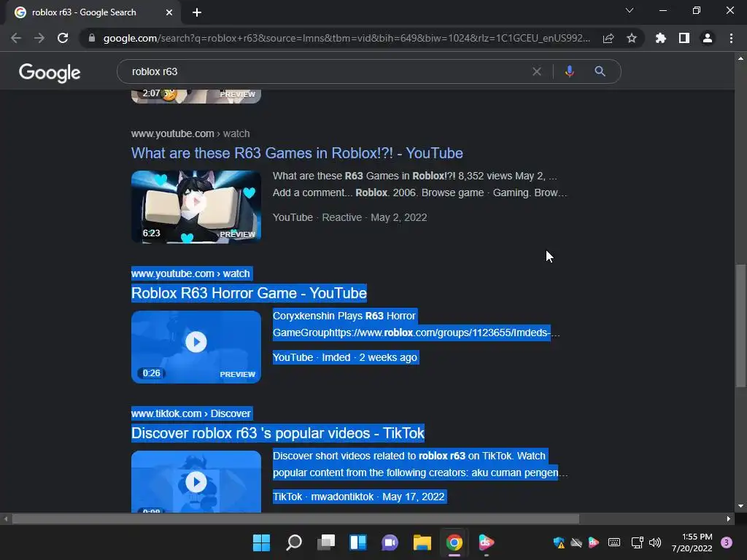Open the notification badge showing 3
The image size is (747, 560).
[727, 542]
